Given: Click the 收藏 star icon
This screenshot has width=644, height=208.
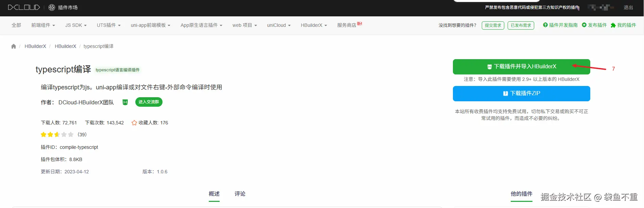Looking at the screenshot, I should 134,123.
